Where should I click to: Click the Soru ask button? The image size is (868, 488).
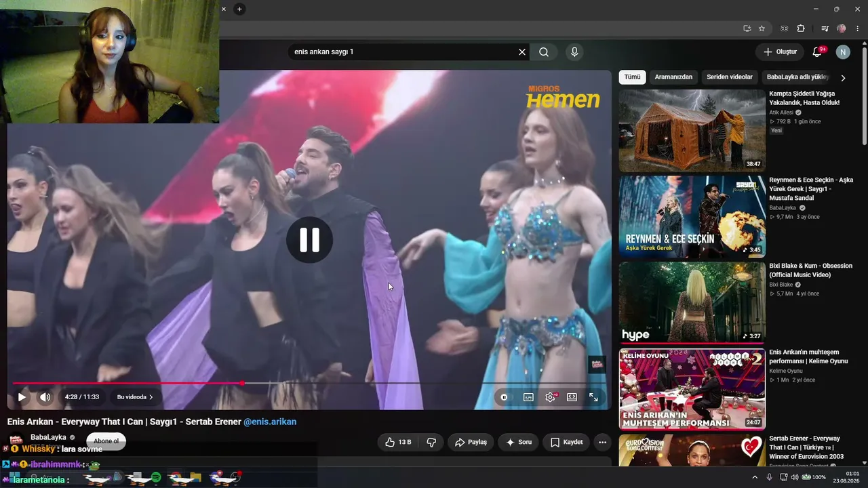(x=519, y=442)
